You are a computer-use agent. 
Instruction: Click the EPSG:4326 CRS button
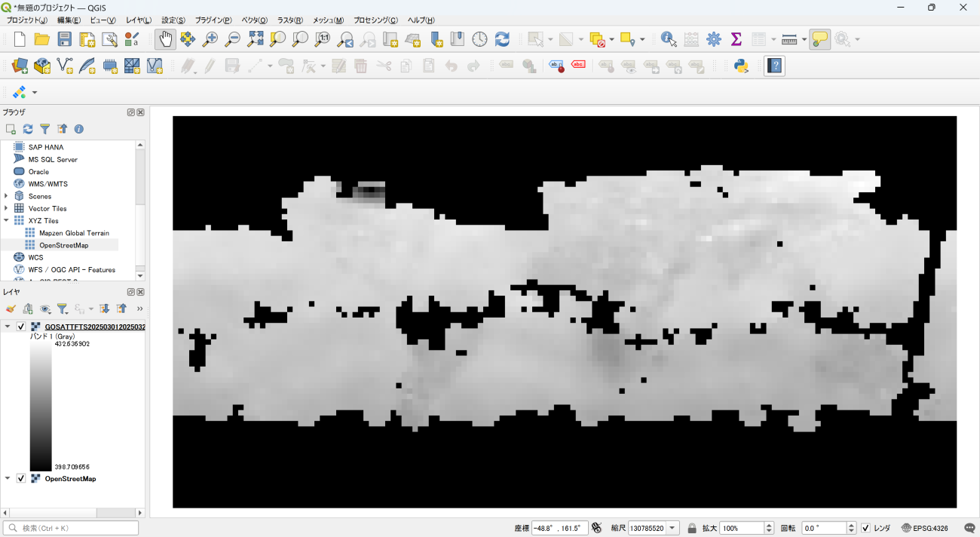click(925, 528)
